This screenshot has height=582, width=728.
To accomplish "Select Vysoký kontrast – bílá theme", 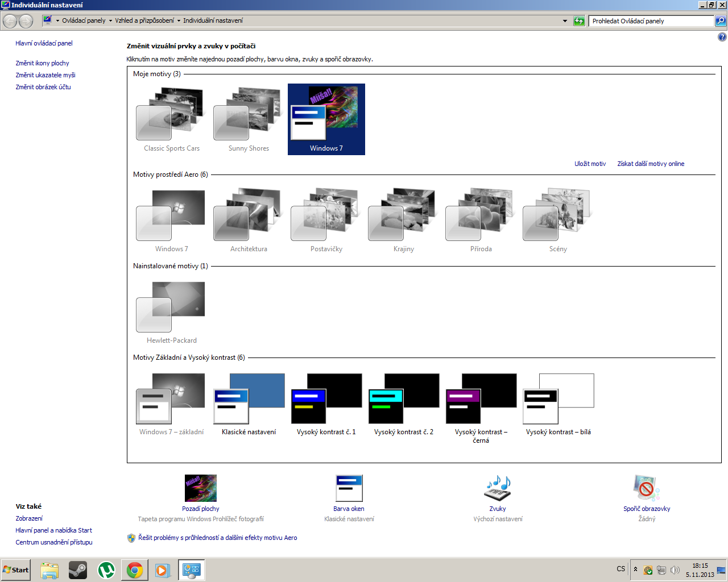I will coord(559,404).
